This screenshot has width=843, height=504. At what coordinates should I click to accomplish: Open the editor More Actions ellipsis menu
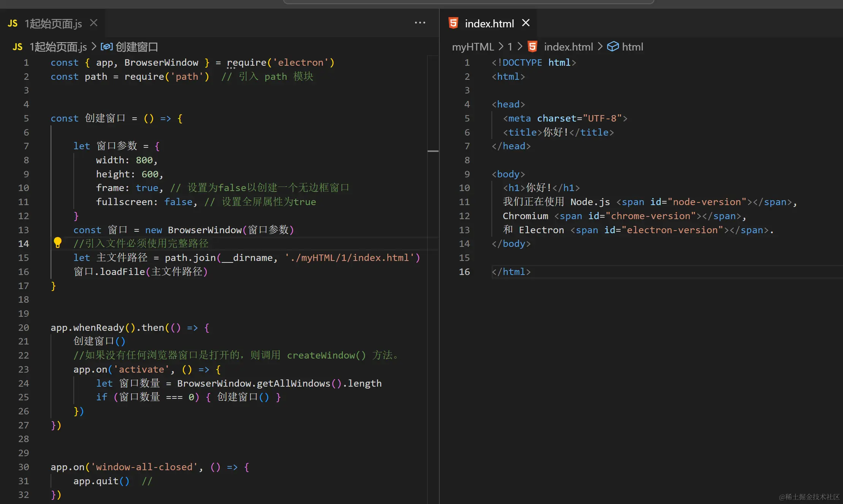(420, 23)
